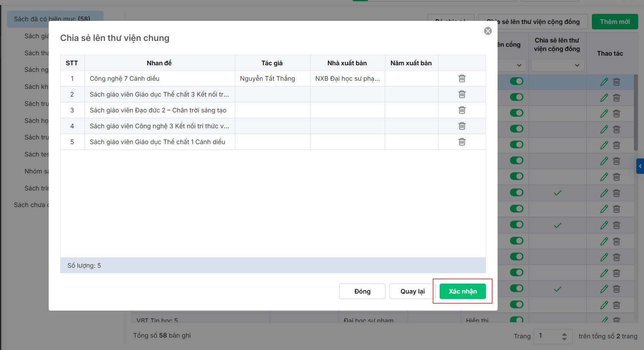
Task: Remove row 2 book from share list
Action: (x=462, y=94)
